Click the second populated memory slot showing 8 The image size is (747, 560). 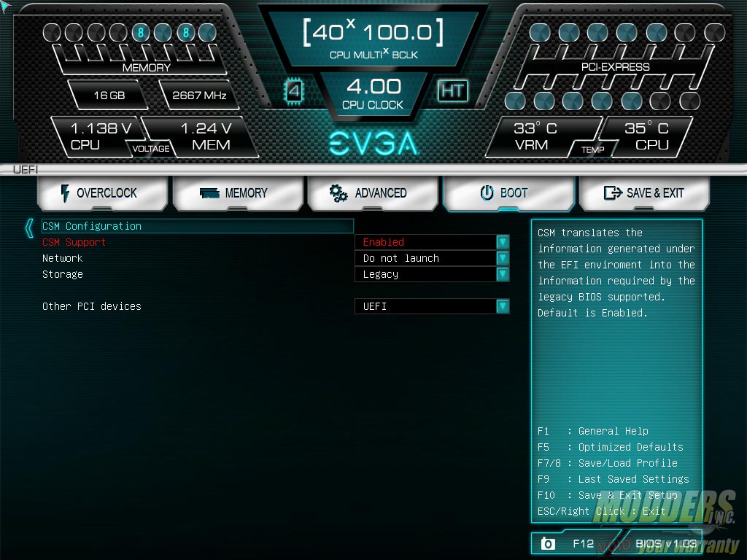(x=186, y=32)
